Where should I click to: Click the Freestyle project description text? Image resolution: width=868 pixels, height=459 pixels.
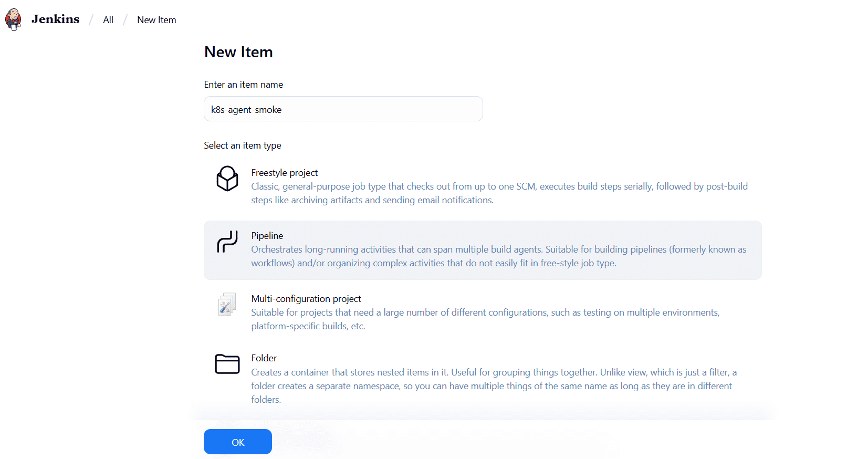point(498,193)
